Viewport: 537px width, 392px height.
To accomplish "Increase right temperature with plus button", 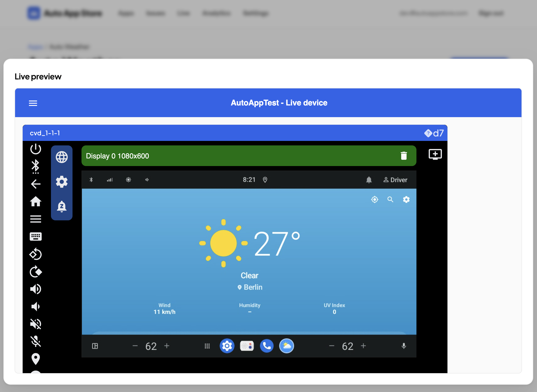I will 363,346.
